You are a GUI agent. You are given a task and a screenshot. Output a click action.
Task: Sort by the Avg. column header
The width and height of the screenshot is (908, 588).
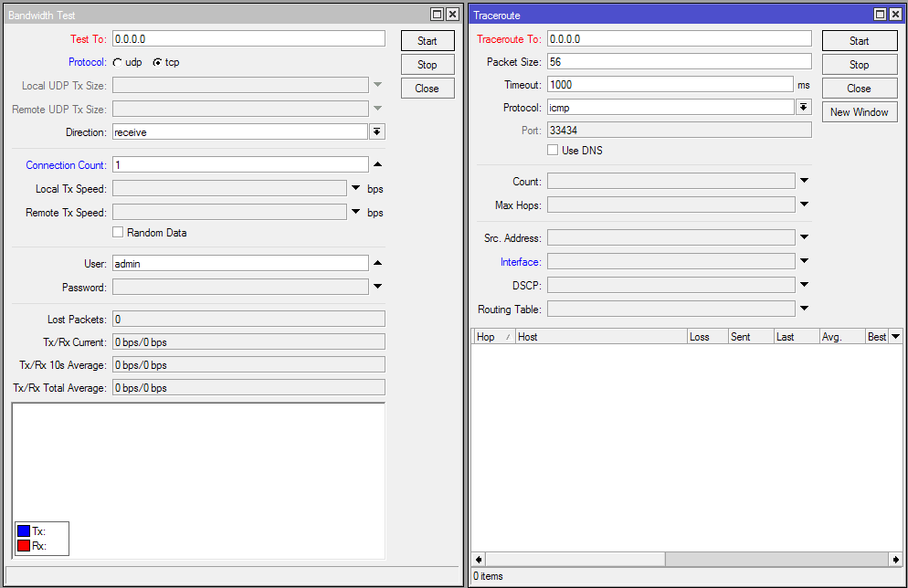pyautogui.click(x=842, y=336)
